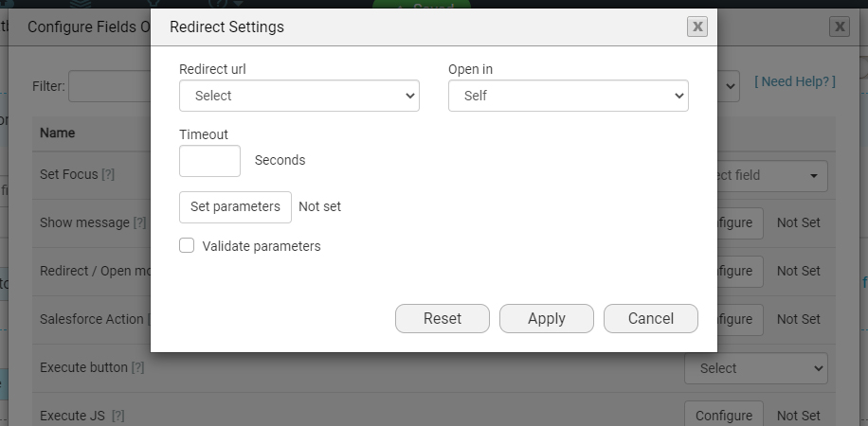Open Execute button Select dropdown

[x=755, y=368]
